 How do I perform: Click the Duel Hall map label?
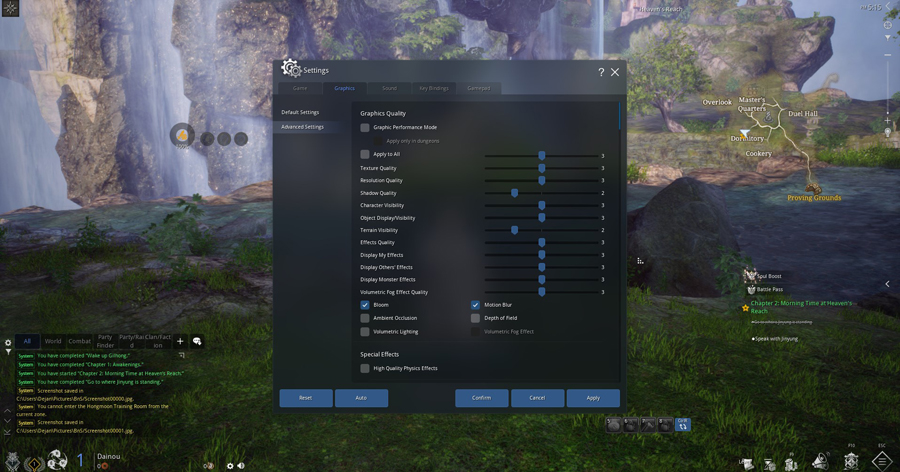point(802,114)
